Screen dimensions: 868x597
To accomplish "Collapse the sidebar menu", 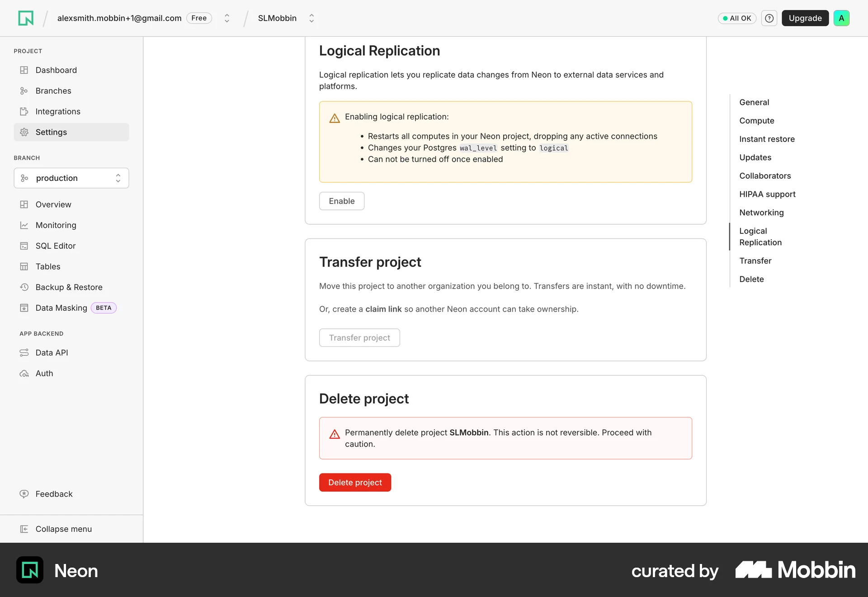I will (x=71, y=529).
